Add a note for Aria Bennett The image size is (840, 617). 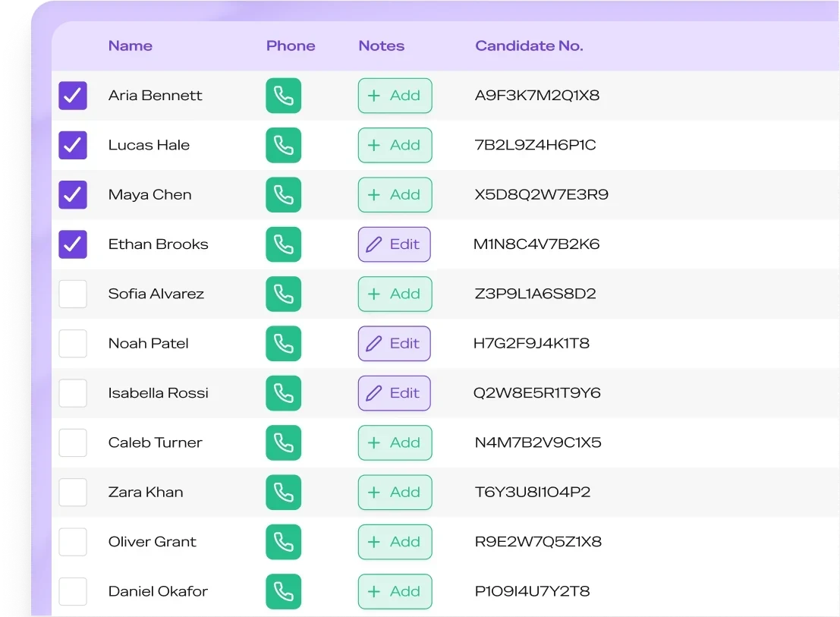point(395,96)
